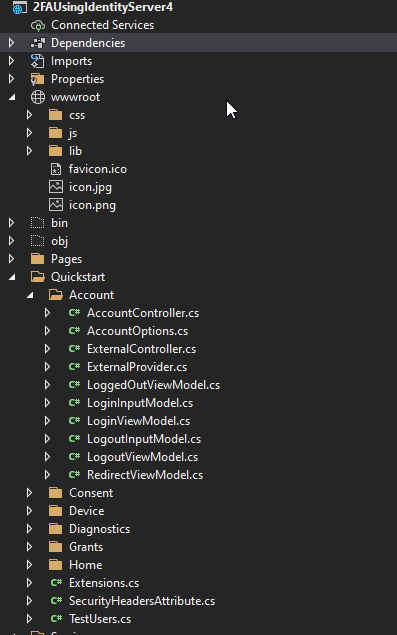The image size is (397, 635).
Task: Click the Dependencies node icon
Action: click(38, 43)
